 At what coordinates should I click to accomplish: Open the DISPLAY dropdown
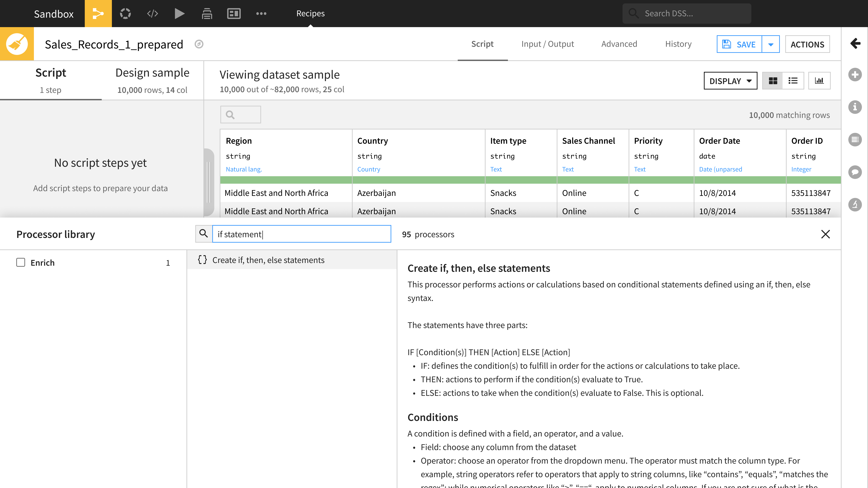[x=730, y=81]
